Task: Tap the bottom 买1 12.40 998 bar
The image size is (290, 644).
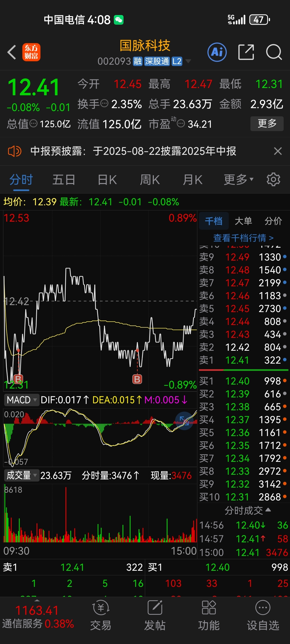Action: click(218, 567)
